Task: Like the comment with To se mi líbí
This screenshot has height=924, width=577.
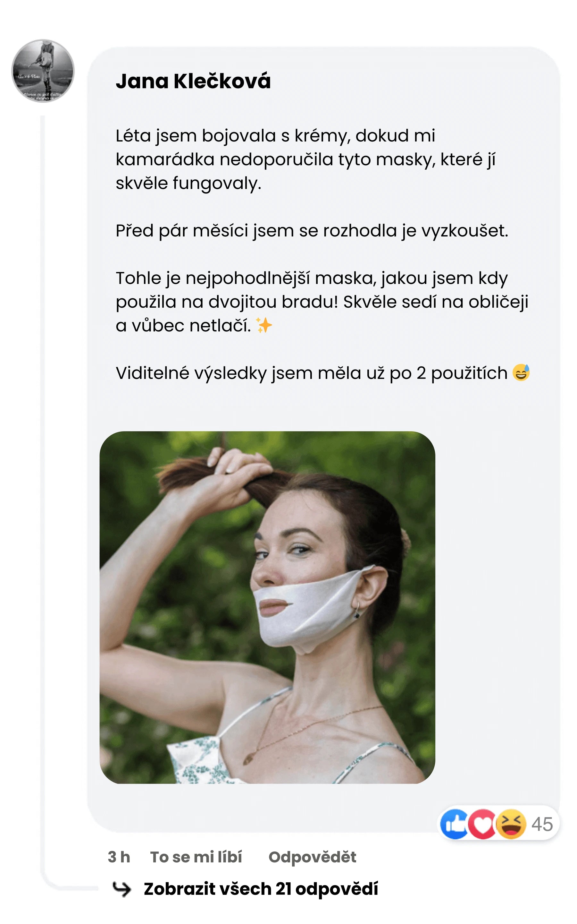Action: click(x=196, y=857)
